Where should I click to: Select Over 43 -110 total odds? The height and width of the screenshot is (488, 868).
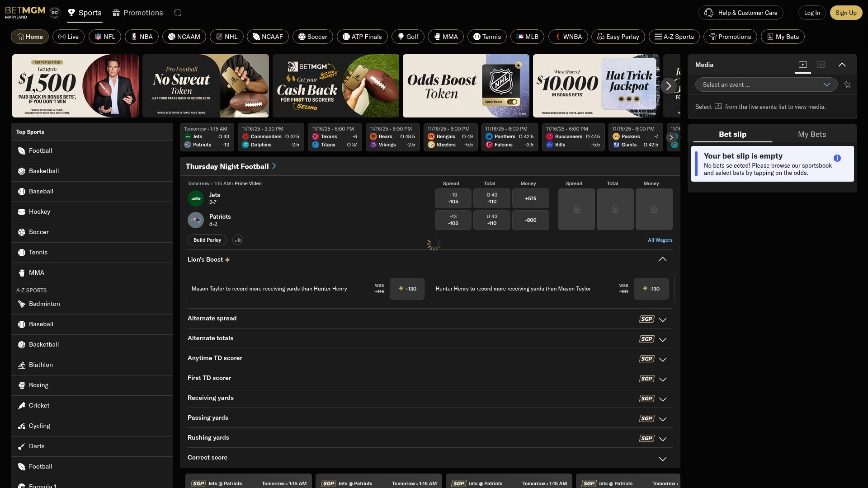(x=492, y=198)
